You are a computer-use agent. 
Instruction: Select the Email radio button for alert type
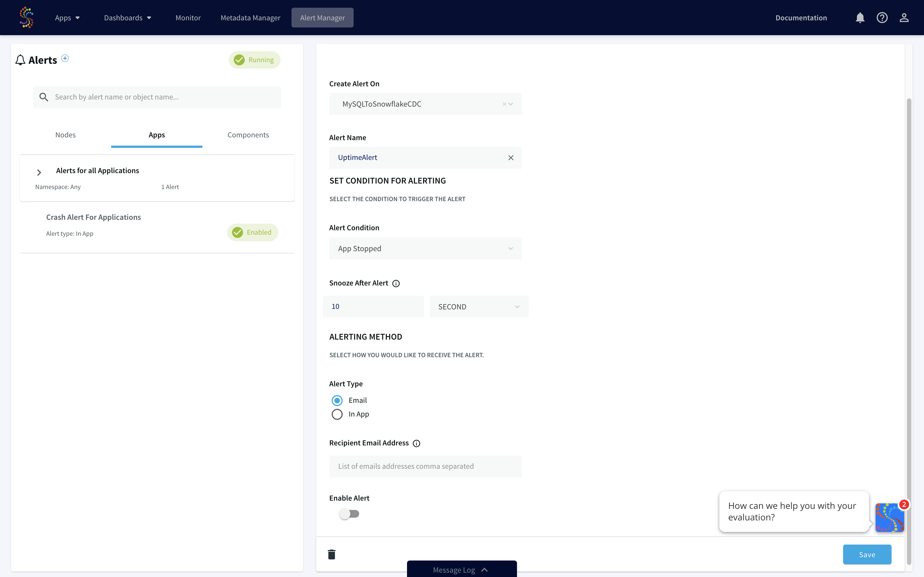(x=337, y=400)
